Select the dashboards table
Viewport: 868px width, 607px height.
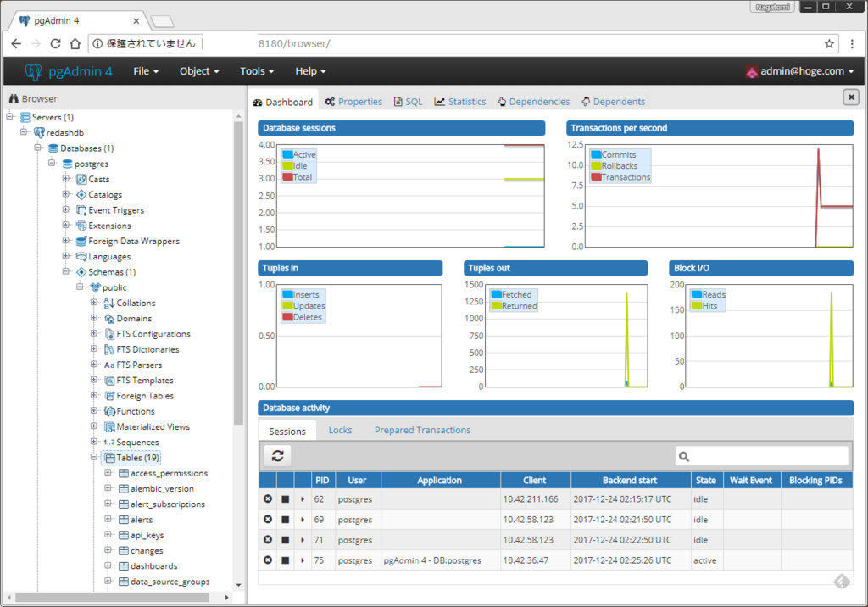tap(154, 566)
